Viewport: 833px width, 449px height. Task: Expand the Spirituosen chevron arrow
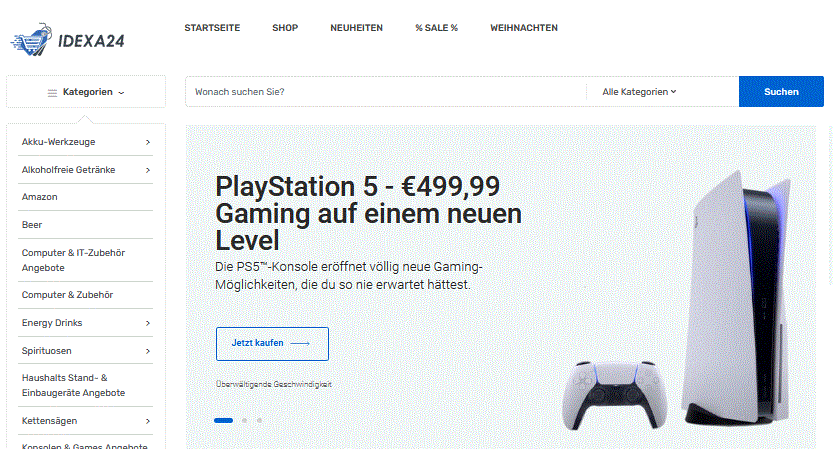148,351
